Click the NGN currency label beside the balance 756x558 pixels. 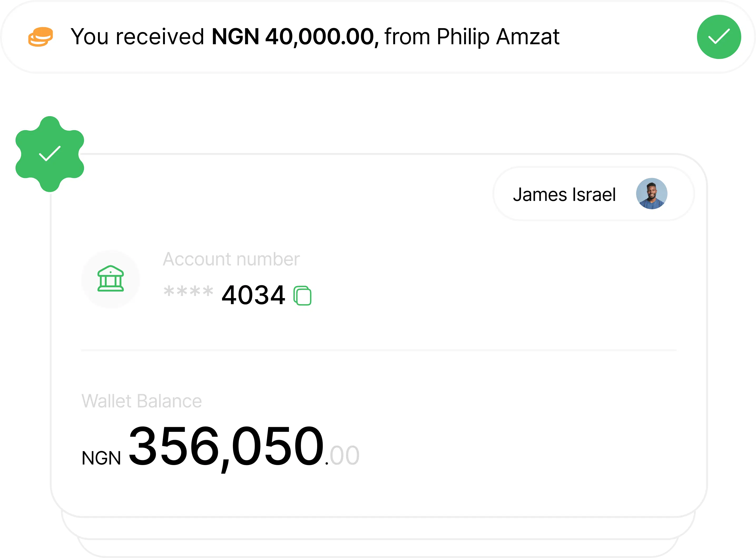101,458
